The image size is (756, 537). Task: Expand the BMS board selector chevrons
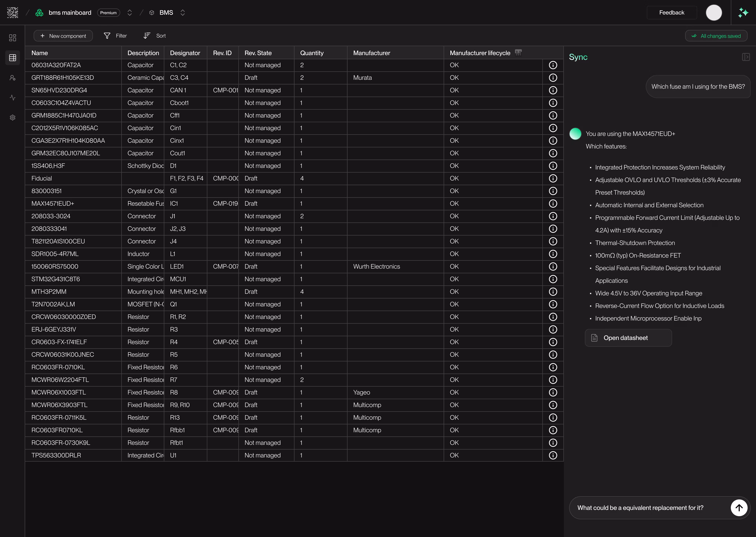pos(183,12)
